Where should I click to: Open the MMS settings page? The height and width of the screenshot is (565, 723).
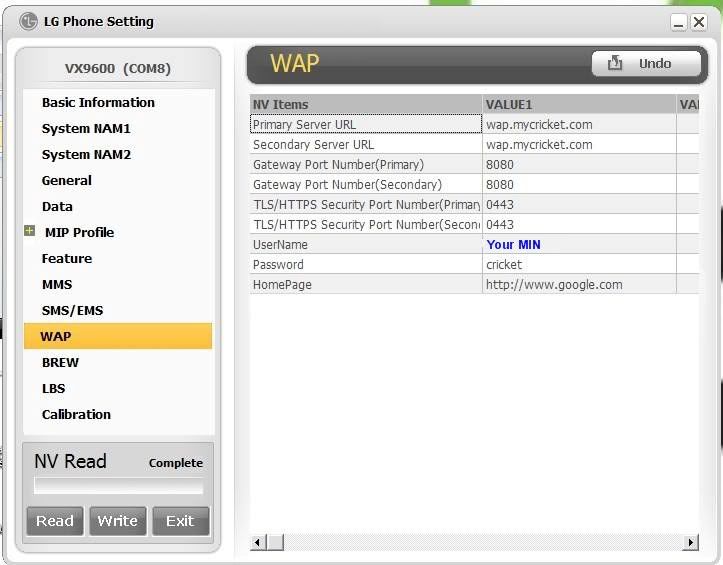(x=57, y=284)
